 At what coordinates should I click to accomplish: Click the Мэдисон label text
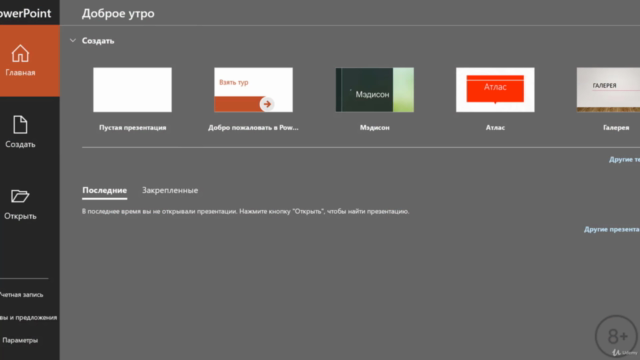(x=375, y=128)
